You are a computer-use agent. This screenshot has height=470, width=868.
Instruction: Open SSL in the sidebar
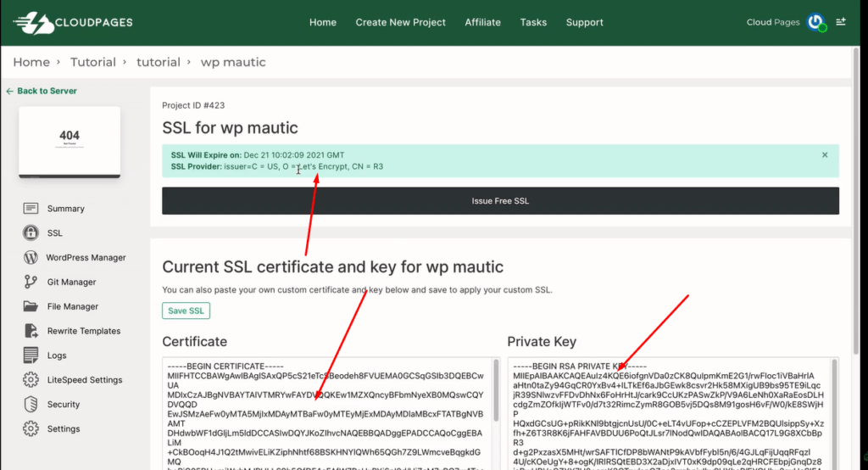55,232
